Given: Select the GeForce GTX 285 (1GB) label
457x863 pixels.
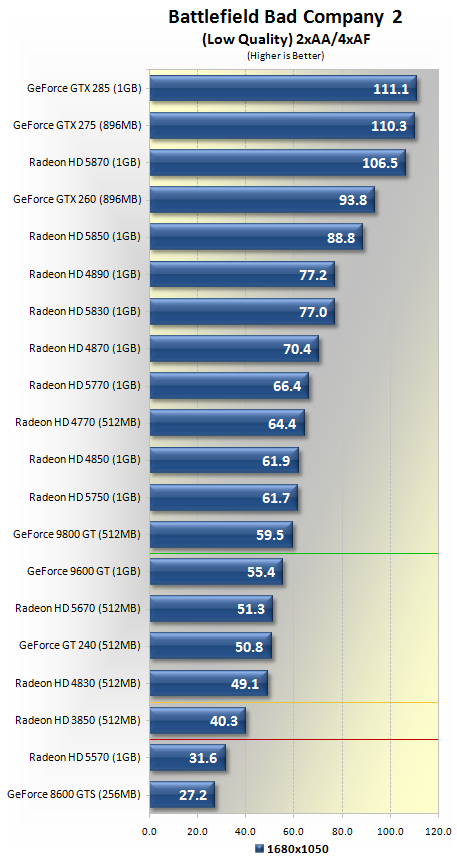Looking at the screenshot, I should click(x=84, y=88).
